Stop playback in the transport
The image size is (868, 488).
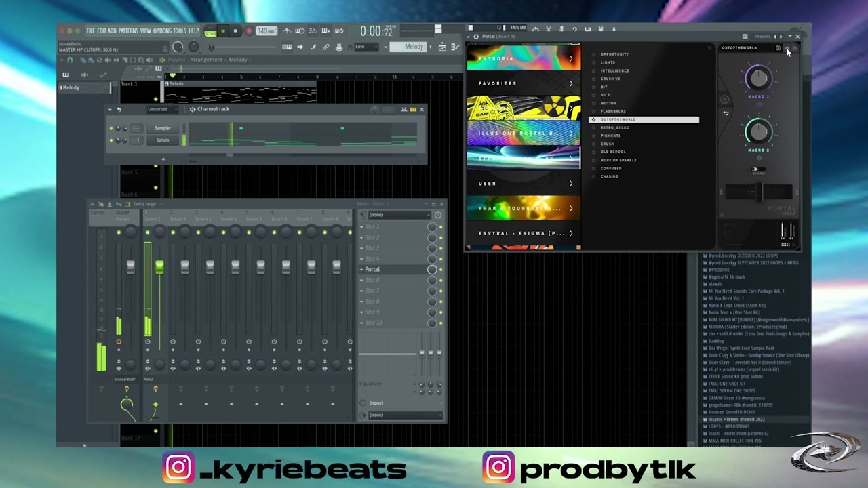(235, 31)
